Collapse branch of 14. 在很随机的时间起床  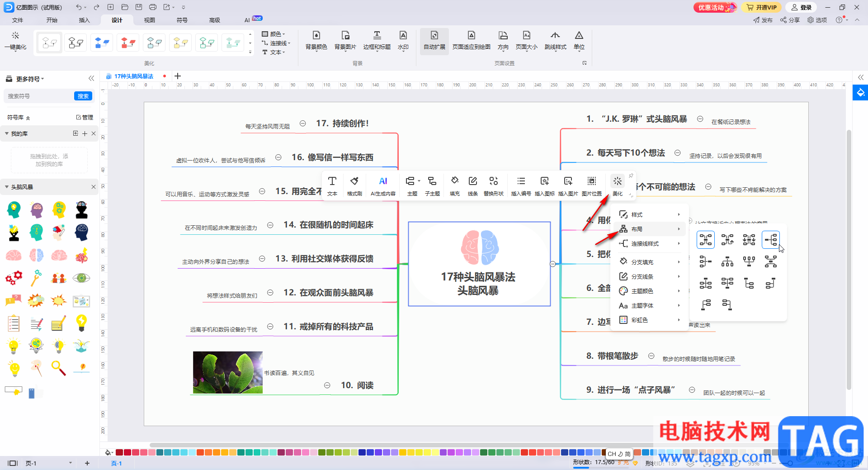tap(270, 225)
